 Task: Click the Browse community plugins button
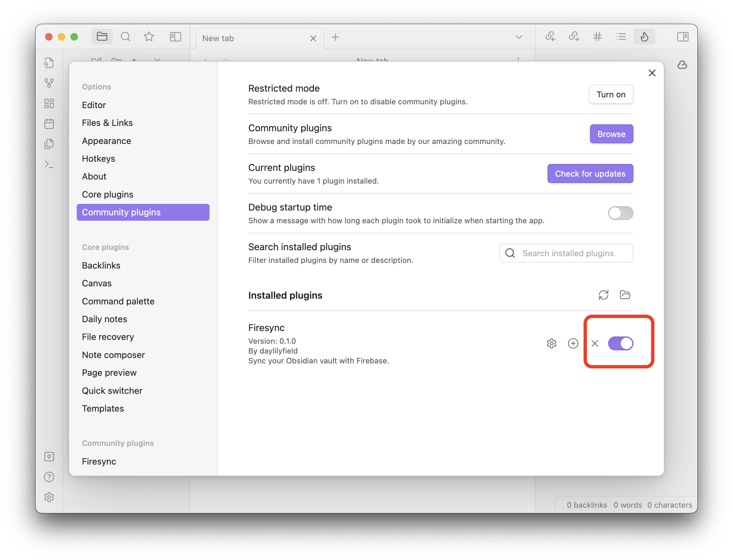pyautogui.click(x=611, y=134)
